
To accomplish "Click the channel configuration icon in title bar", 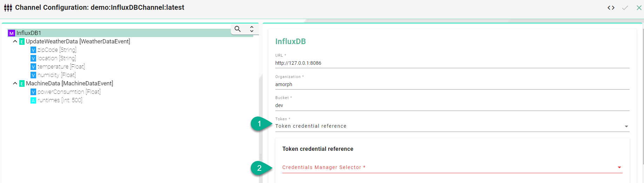I will click(8, 8).
